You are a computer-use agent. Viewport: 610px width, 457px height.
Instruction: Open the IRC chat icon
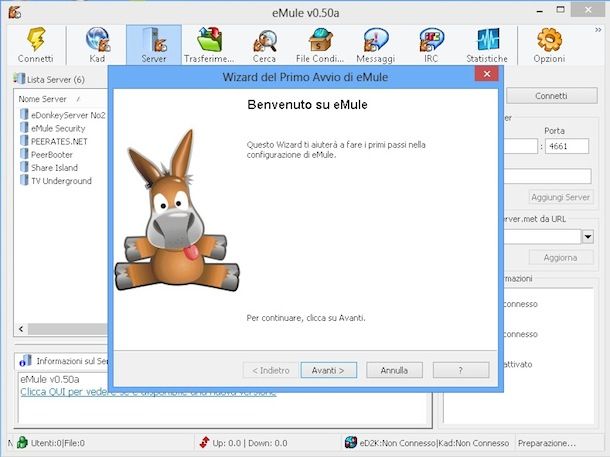[431, 39]
